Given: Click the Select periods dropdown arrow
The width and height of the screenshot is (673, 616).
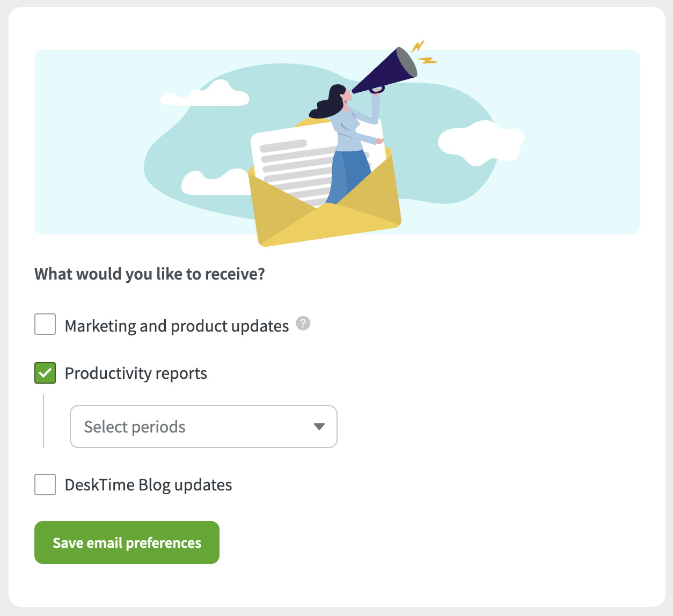Looking at the screenshot, I should 319,427.
